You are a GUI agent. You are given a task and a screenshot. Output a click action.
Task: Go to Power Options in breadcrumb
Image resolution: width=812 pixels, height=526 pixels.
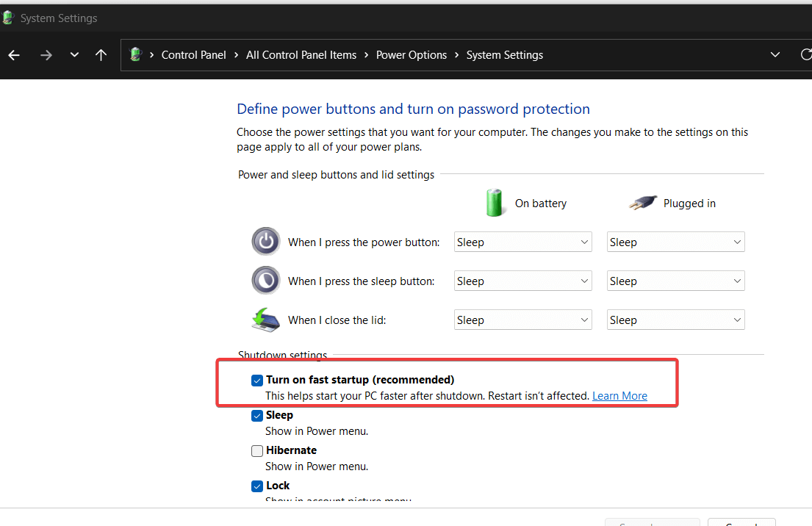coord(411,55)
